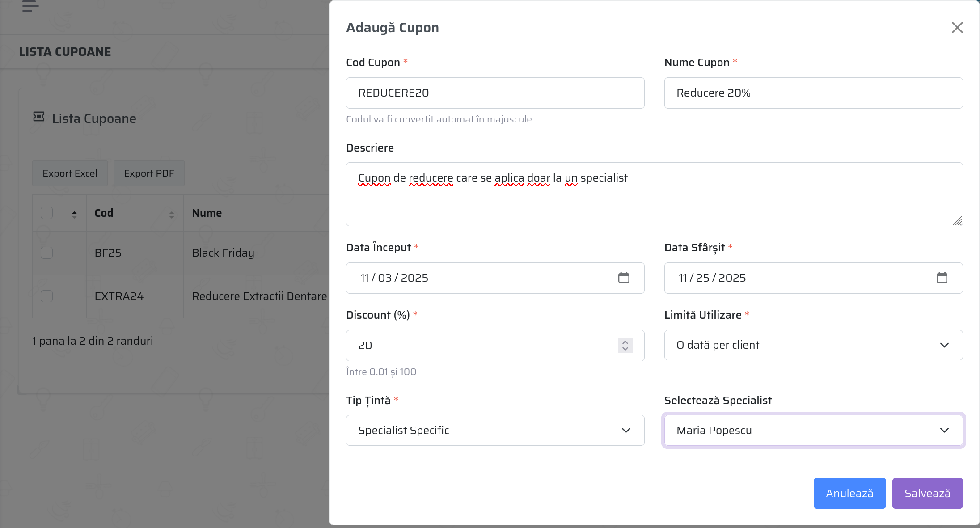This screenshot has width=980, height=528.
Task: Click the Lista Cupoane ticket icon
Action: point(39,117)
